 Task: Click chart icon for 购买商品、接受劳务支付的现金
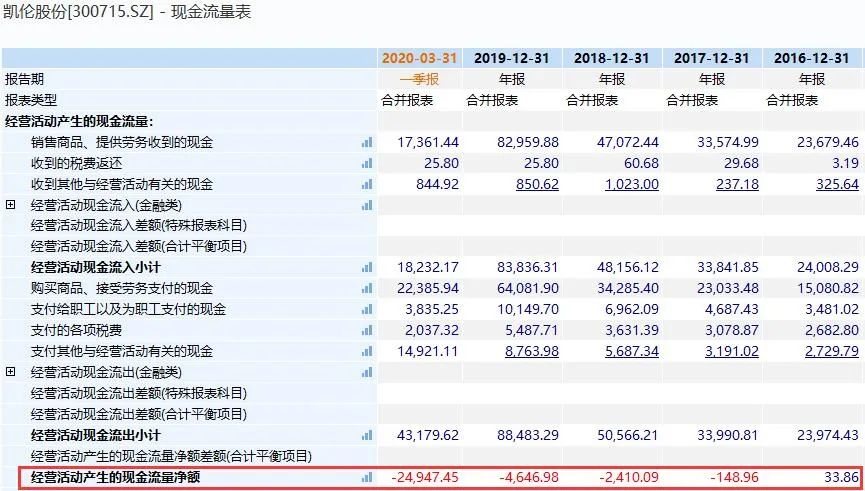[367, 289]
